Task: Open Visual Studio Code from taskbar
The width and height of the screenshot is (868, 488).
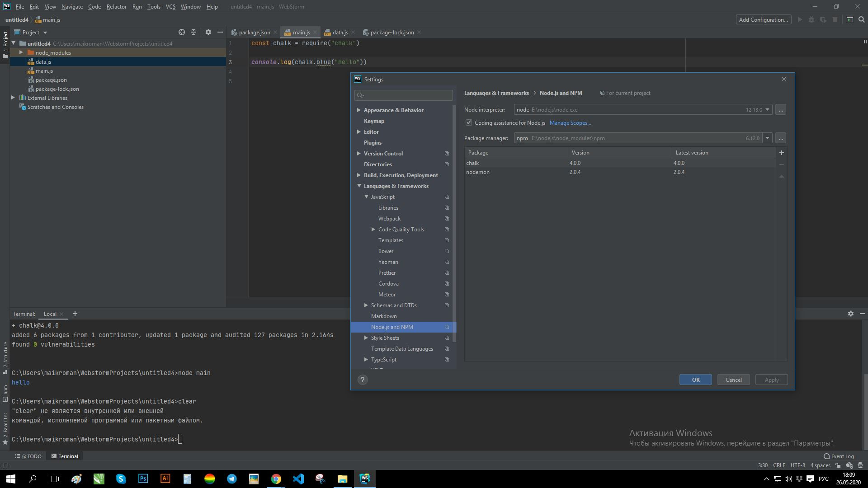Action: 298,479
